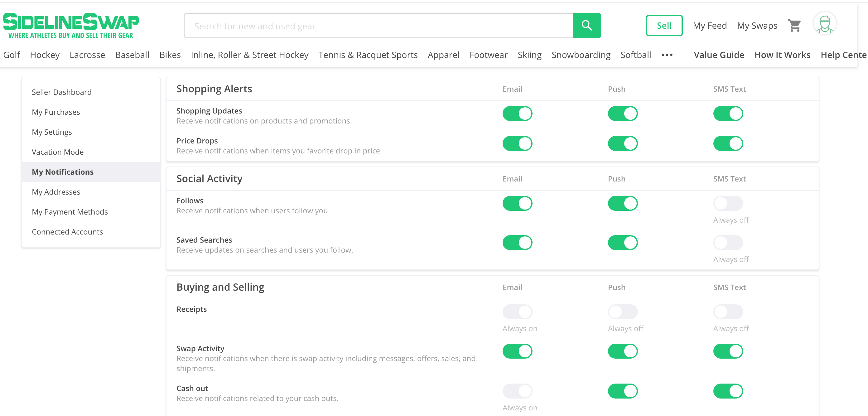Image resolution: width=868 pixels, height=416 pixels.
Task: Select My Notifications in sidebar
Action: click(91, 172)
